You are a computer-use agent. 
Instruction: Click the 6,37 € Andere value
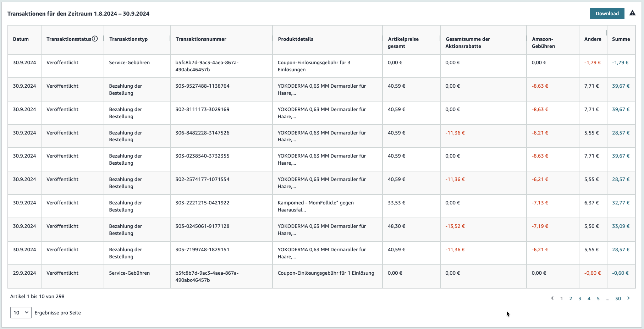pyautogui.click(x=591, y=203)
